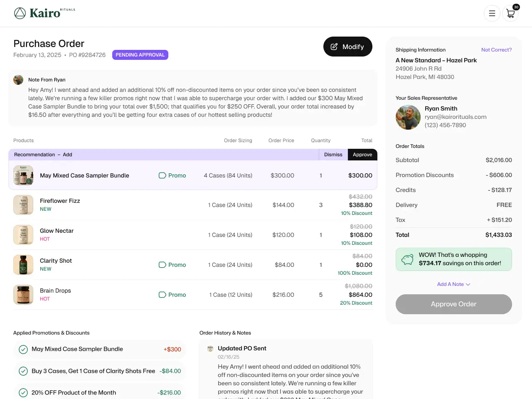Click the Quantity column header
The width and height of the screenshot is (532, 399).
pyautogui.click(x=321, y=140)
